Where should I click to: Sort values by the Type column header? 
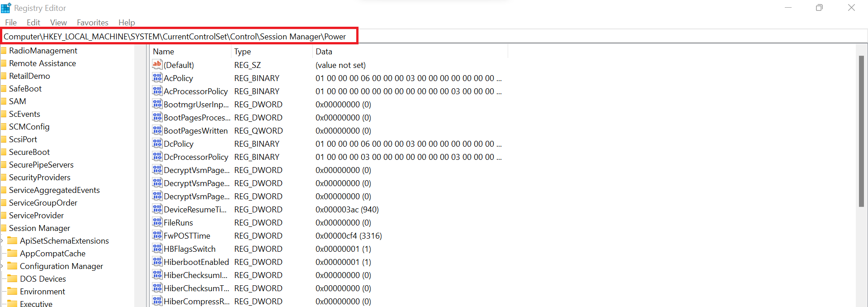[x=272, y=52]
